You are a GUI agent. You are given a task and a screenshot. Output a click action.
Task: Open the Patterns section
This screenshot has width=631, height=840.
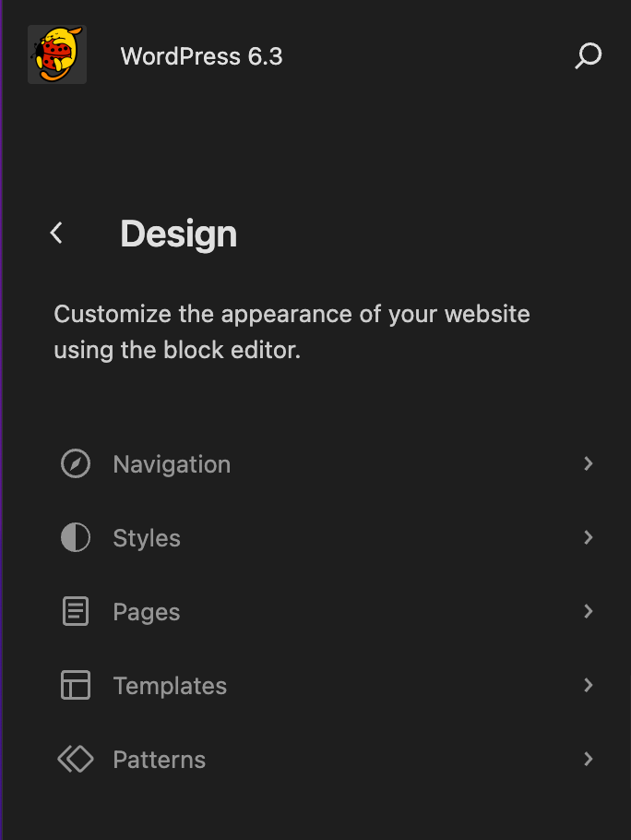159,759
